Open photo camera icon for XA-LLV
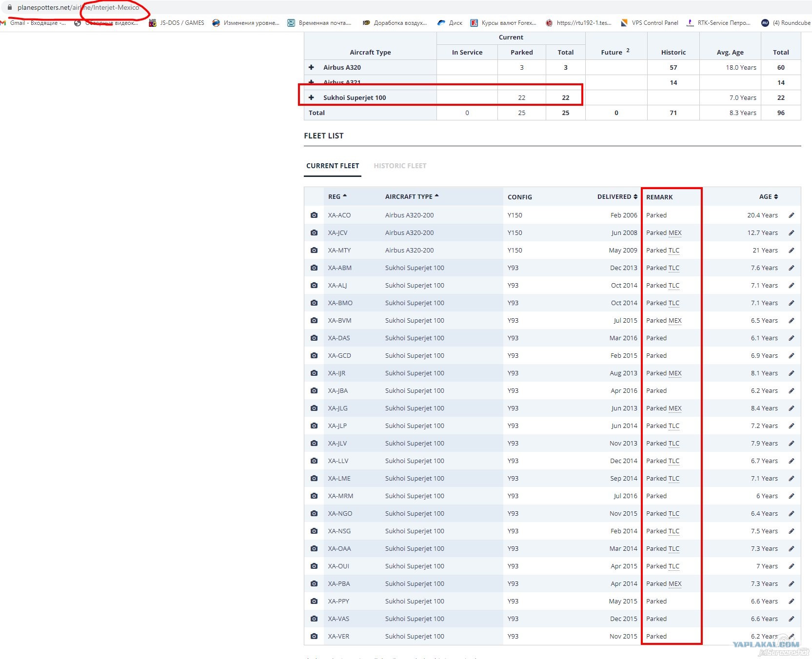 pos(314,461)
